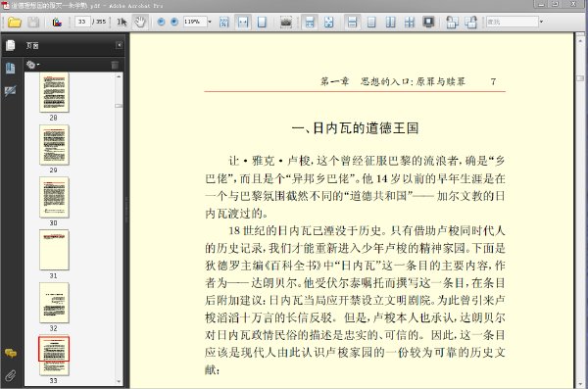The height and width of the screenshot is (389, 588).
Task: Rotate view counterclockwise
Action: pyautogui.click(x=452, y=23)
